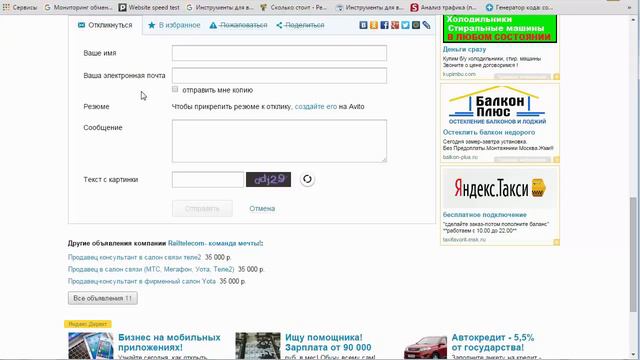Click the Отмена link
This screenshot has width=640, height=360.
click(x=262, y=209)
